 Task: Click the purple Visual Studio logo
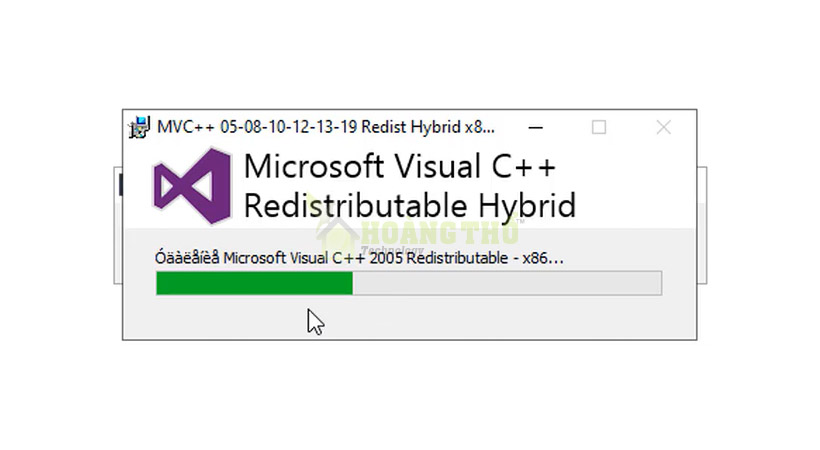(192, 186)
